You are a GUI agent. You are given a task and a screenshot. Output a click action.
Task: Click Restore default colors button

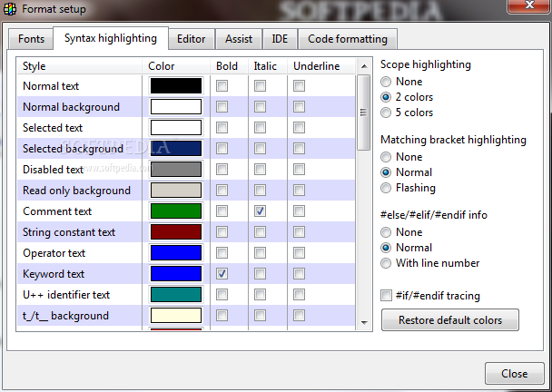(x=450, y=320)
